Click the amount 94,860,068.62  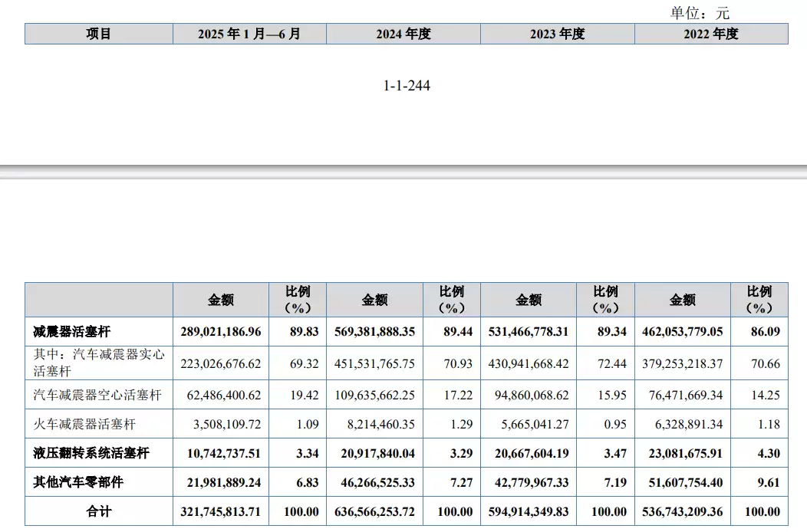[x=529, y=395]
